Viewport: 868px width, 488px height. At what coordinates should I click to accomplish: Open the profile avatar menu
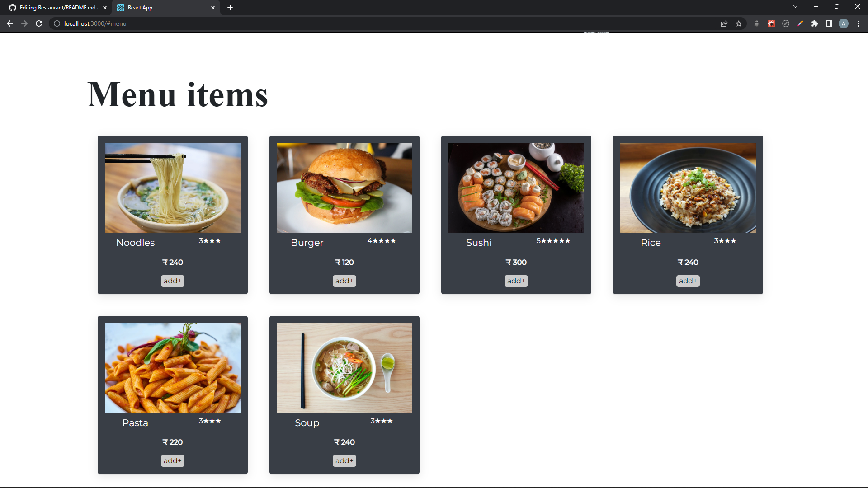pos(844,23)
